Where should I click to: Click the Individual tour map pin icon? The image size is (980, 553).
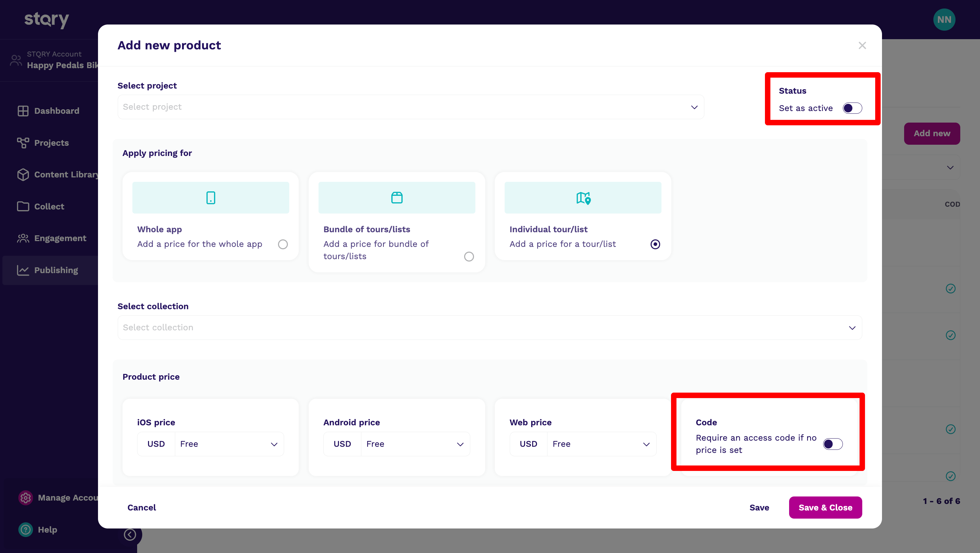(583, 198)
